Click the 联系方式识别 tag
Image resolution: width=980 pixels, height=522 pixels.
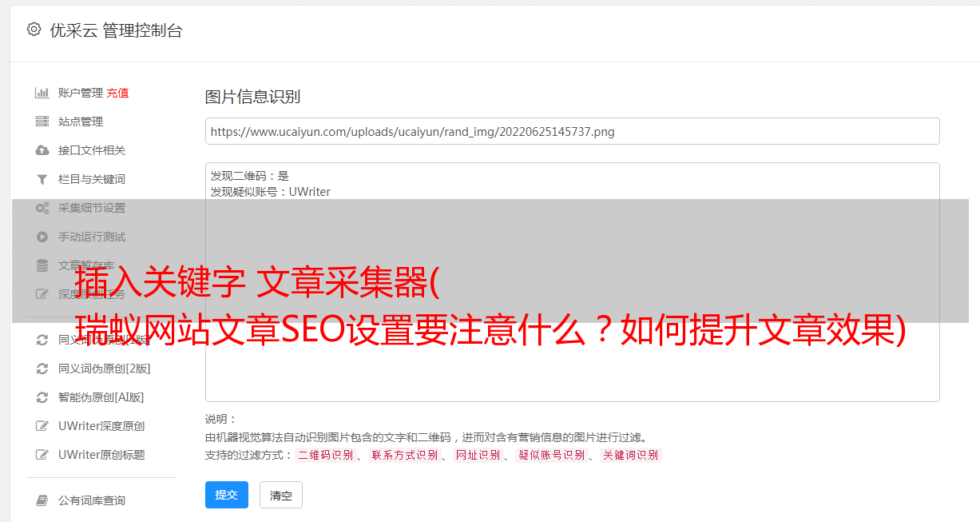click(x=404, y=455)
